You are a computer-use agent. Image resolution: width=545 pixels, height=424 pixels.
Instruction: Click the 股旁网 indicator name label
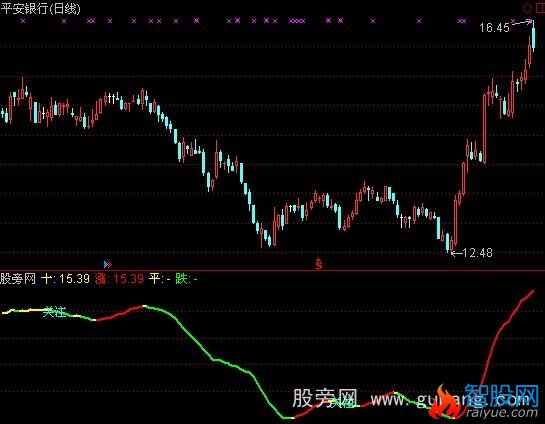(x=18, y=279)
